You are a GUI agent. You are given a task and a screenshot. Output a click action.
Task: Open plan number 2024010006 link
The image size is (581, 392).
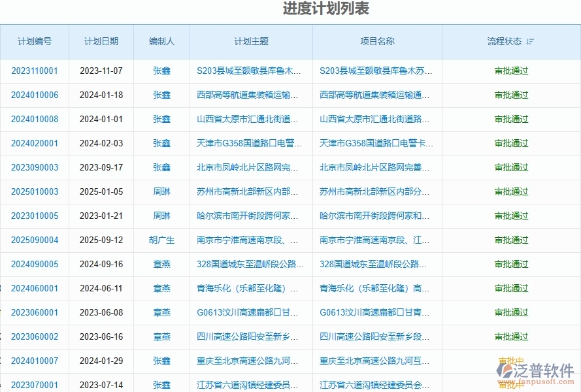coord(34,95)
